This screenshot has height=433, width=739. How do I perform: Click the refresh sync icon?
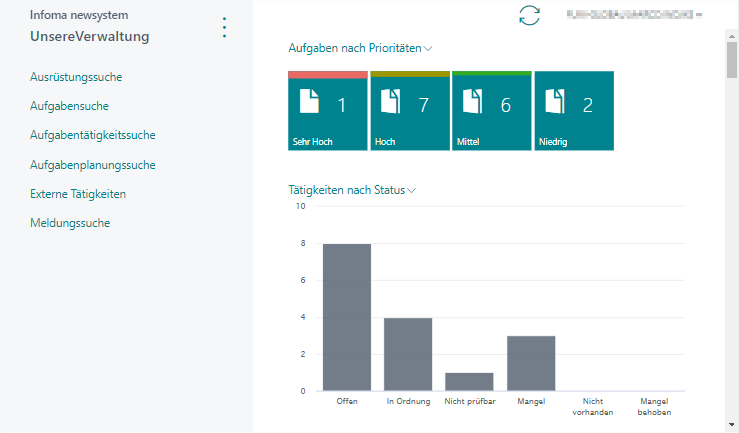point(529,15)
